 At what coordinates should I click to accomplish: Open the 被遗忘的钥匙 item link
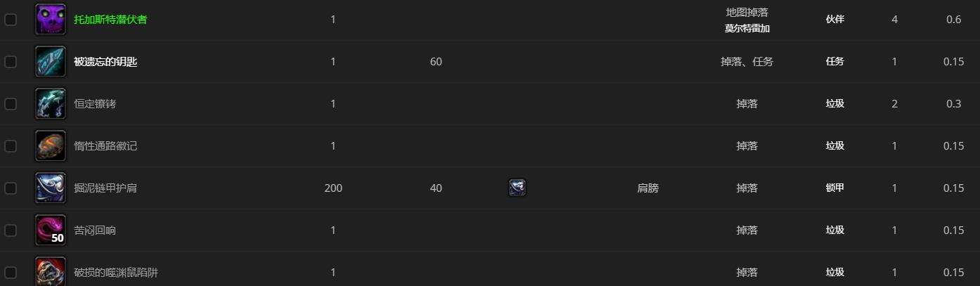point(105,62)
